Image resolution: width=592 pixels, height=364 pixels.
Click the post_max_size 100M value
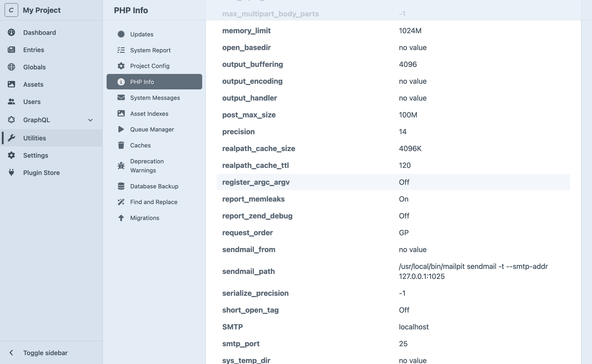tap(408, 115)
